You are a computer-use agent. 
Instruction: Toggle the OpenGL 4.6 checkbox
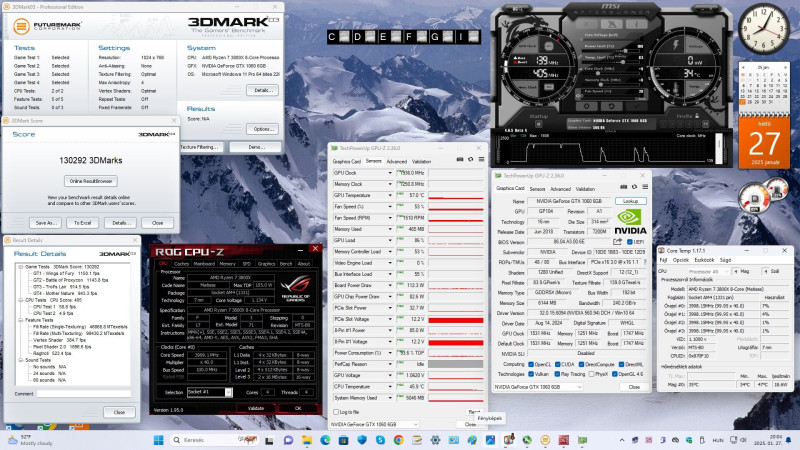(615, 374)
